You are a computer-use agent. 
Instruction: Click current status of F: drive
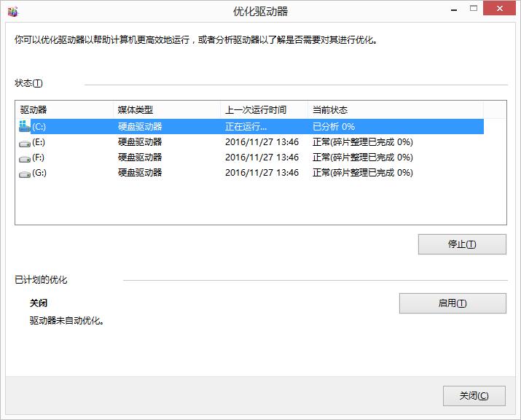(x=362, y=157)
